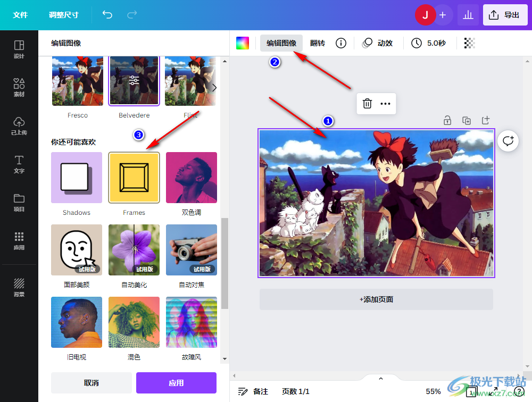This screenshot has height=402, width=532.
Task: Click the redo arrow icon
Action: click(x=132, y=14)
